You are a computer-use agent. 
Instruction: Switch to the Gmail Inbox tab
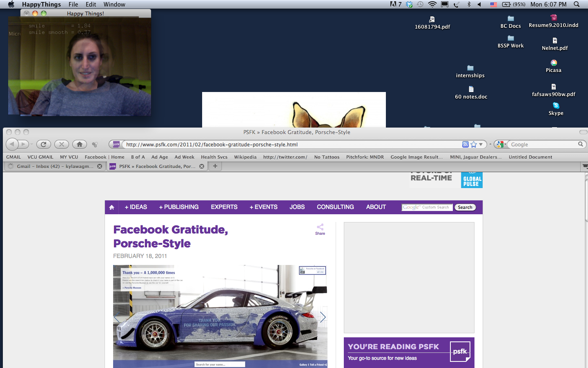pyautogui.click(x=55, y=166)
